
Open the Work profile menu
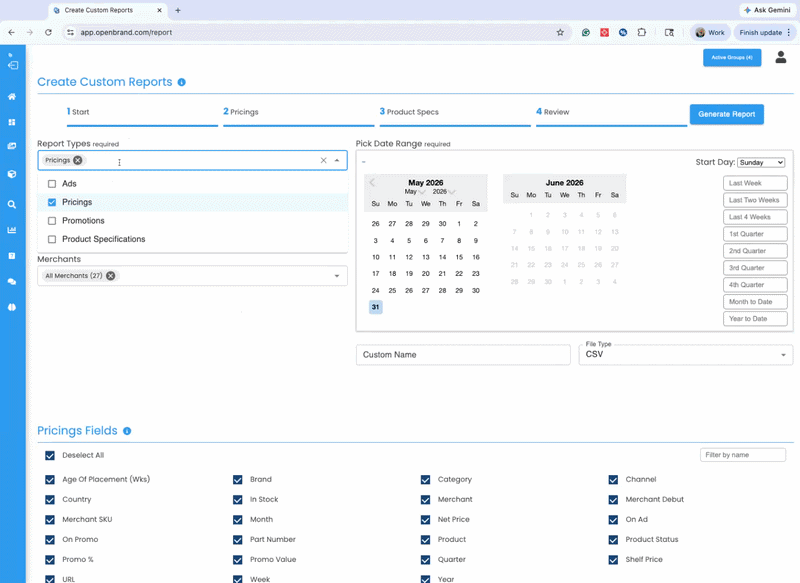click(x=710, y=32)
